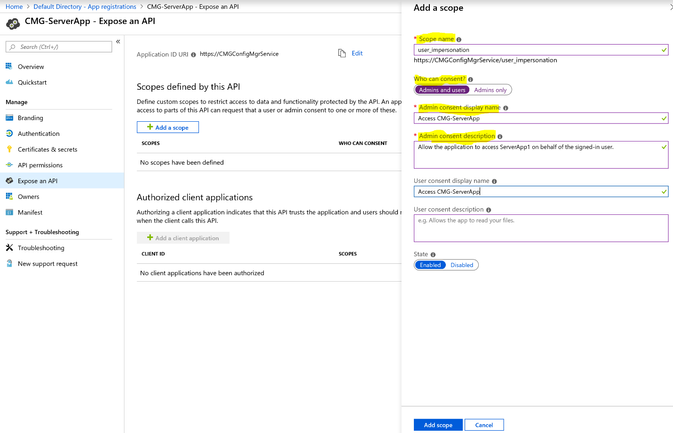Click info icon next to State
The height and width of the screenshot is (433, 673).
pyautogui.click(x=433, y=255)
